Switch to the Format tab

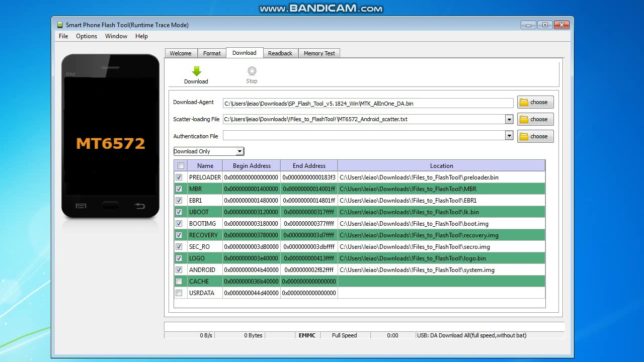coord(212,53)
